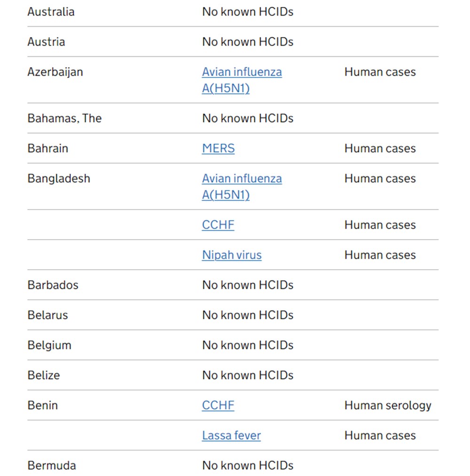The width and height of the screenshot is (470, 476).
Task: Click the Belgium country name
Action: point(49,345)
